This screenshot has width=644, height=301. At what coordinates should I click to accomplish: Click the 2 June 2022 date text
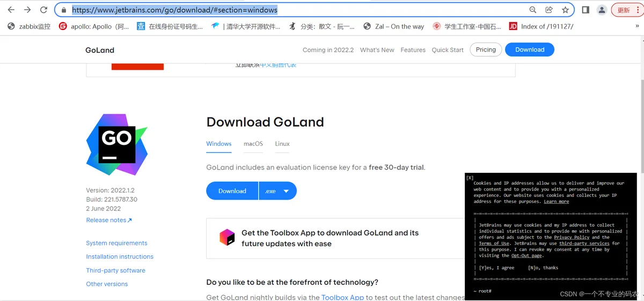(x=103, y=208)
